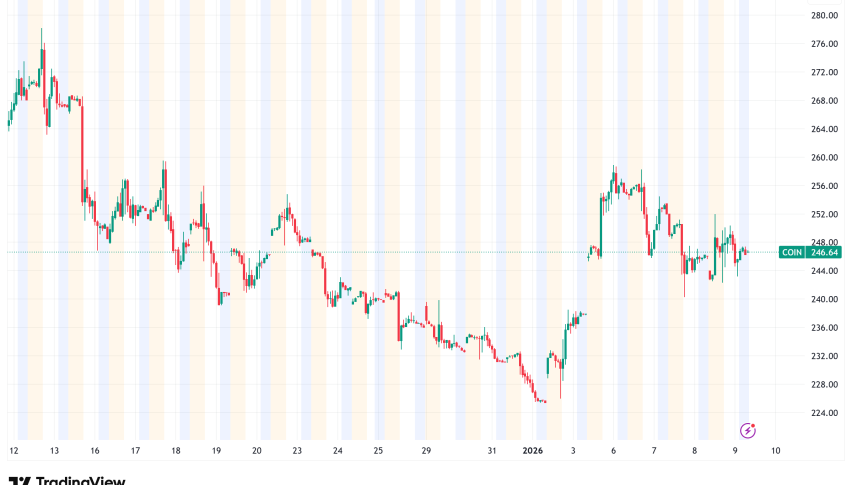
Task: Click the 232.00 price axis label
Action: 825,356
